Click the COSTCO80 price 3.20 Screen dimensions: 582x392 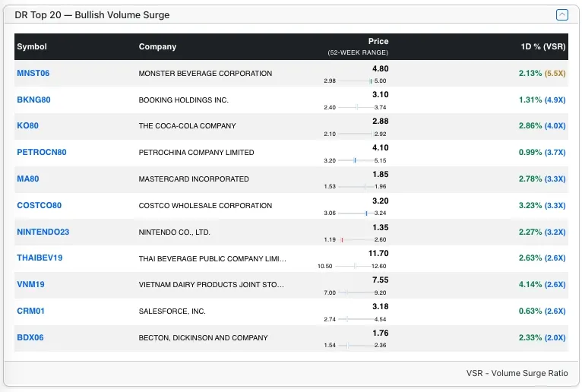click(381, 201)
